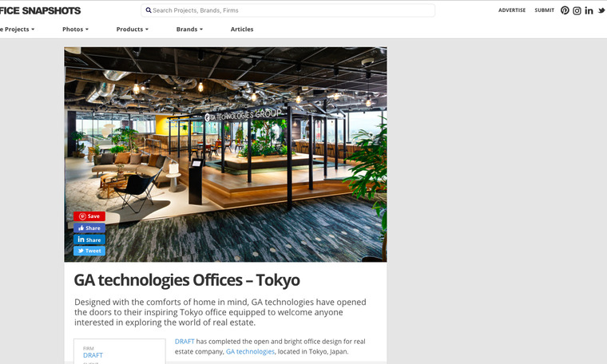
Task: Open the Products dropdown menu
Action: pos(133,29)
